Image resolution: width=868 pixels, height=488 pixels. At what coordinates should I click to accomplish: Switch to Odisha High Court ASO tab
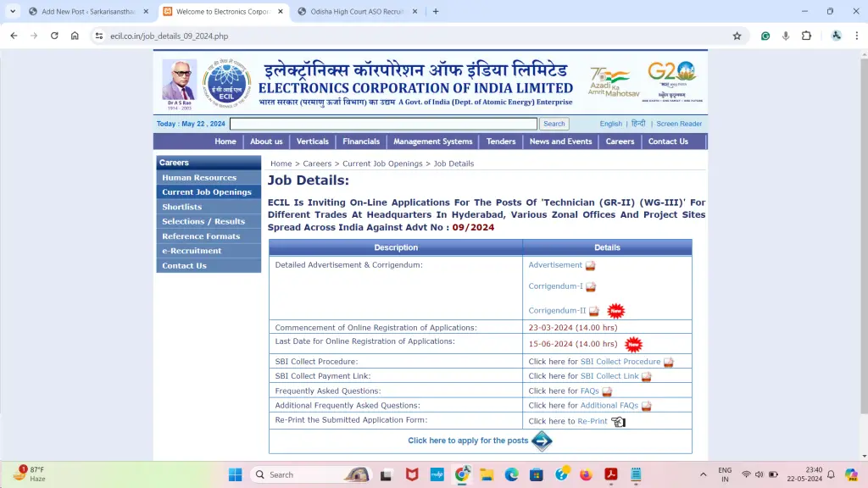[x=357, y=11]
